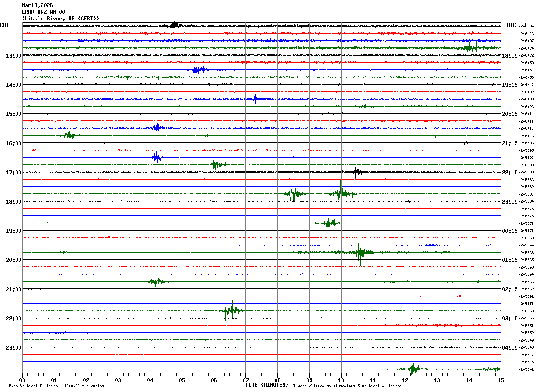
Task: Click green burst on trace just above 17:00
Action: click(217, 165)
